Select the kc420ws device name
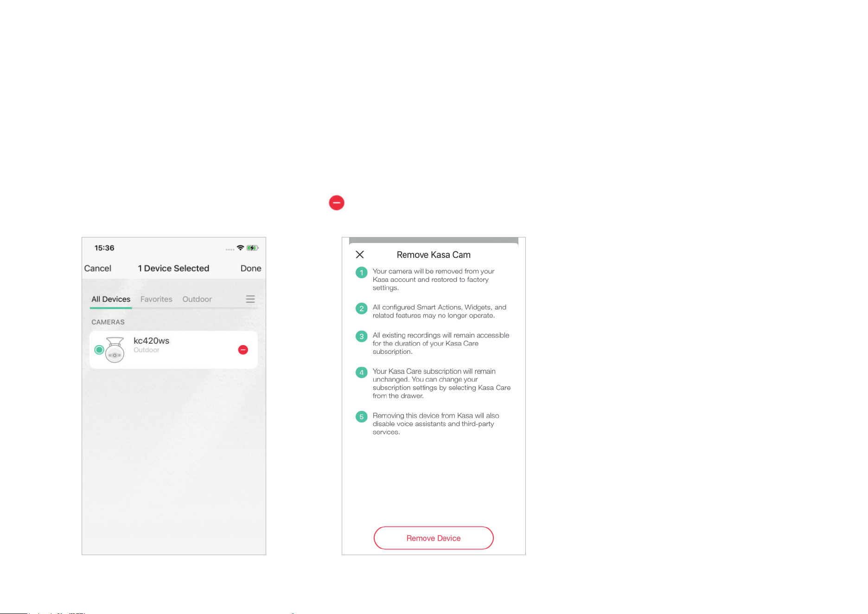This screenshot has height=614, width=868. tap(151, 341)
